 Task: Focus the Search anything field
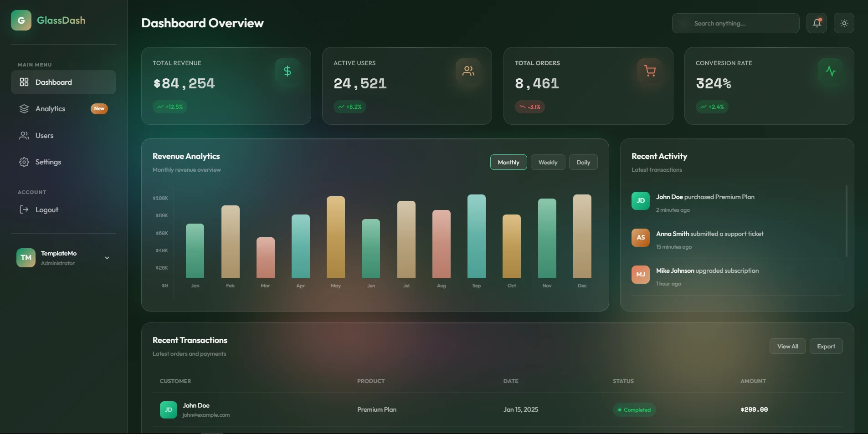[x=735, y=23]
